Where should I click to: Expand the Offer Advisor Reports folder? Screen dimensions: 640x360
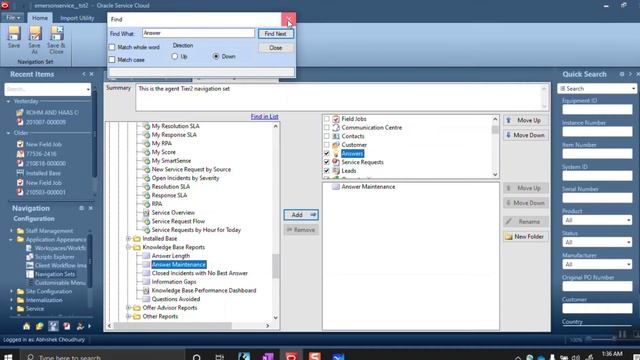(129, 308)
